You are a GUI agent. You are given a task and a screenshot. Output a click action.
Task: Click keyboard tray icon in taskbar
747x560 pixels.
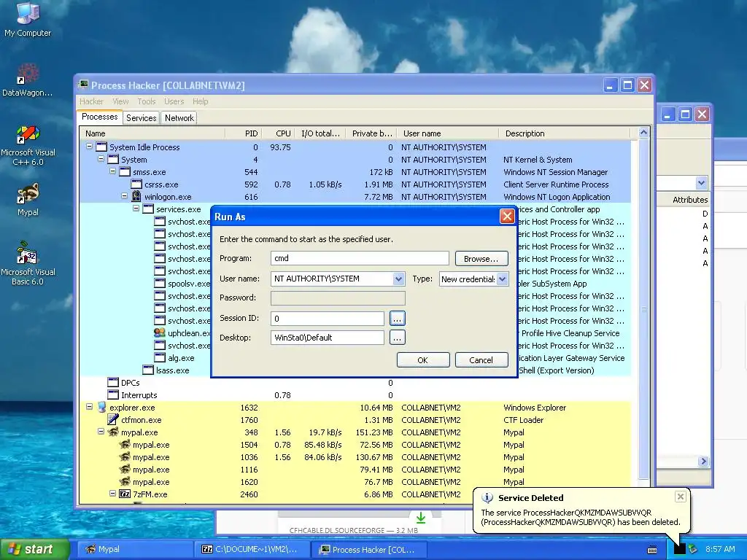click(x=652, y=550)
